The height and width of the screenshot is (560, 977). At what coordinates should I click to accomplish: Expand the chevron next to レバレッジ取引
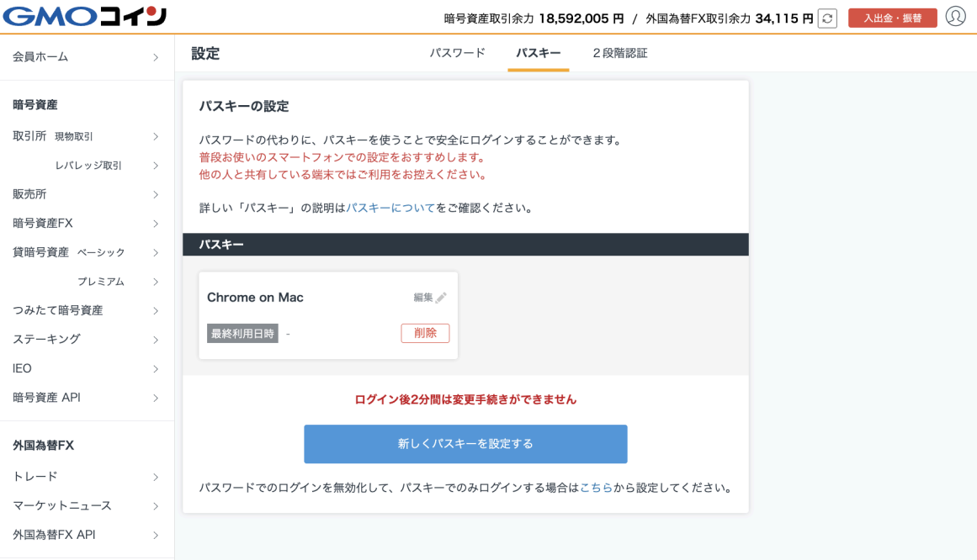pyautogui.click(x=156, y=166)
